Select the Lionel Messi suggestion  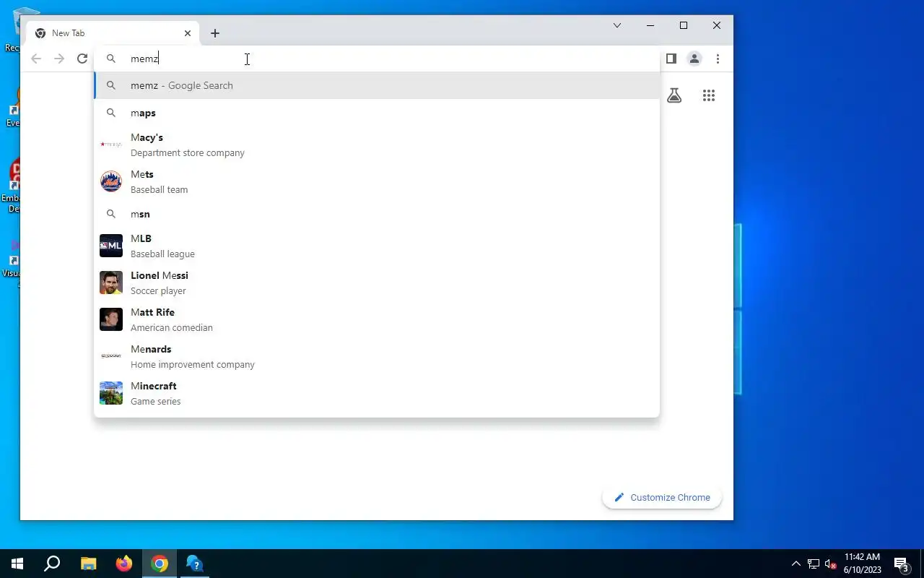click(x=377, y=282)
